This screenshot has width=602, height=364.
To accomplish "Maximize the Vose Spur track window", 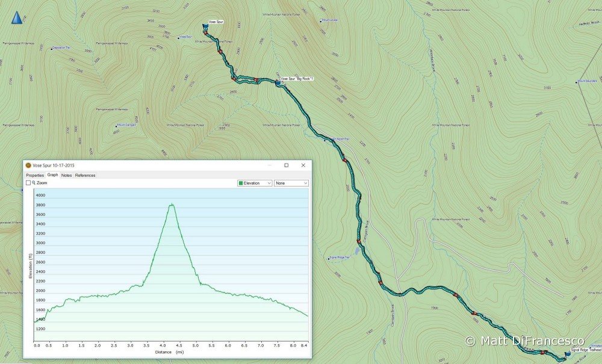I will (x=286, y=165).
